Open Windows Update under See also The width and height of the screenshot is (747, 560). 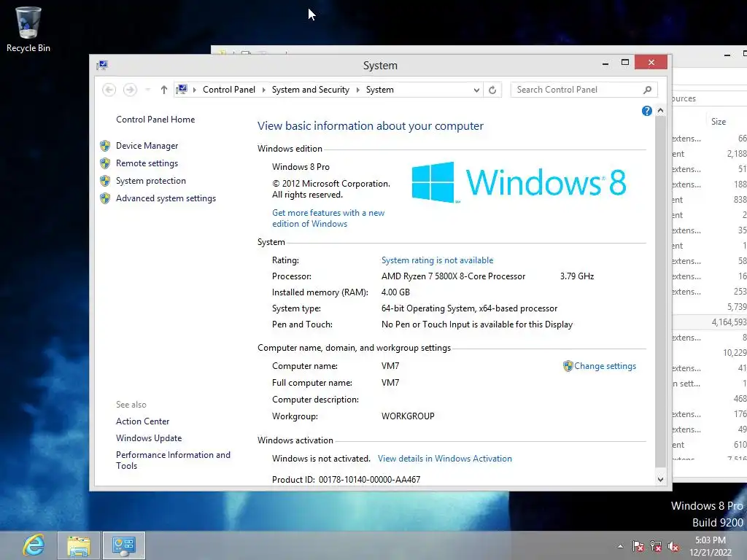pyautogui.click(x=149, y=438)
